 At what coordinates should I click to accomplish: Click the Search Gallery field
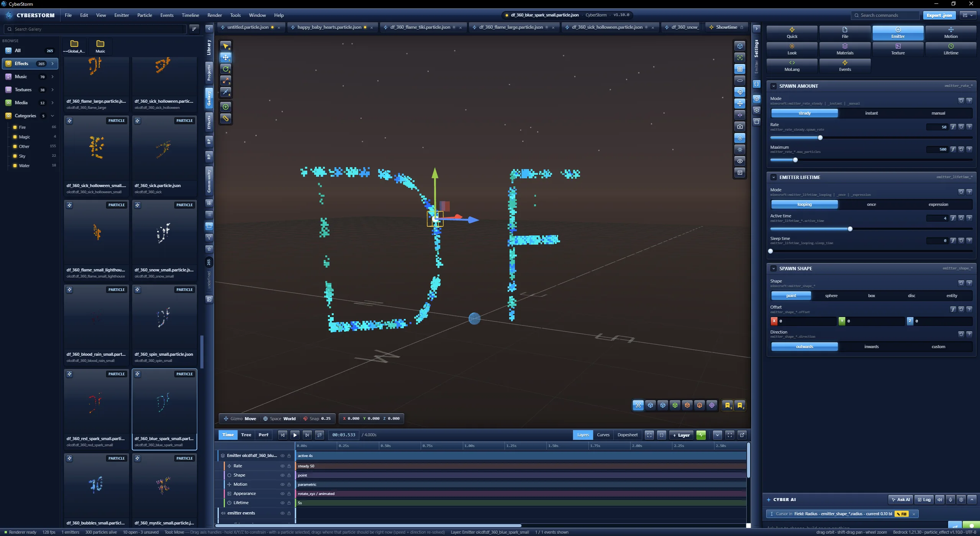pyautogui.click(x=95, y=29)
